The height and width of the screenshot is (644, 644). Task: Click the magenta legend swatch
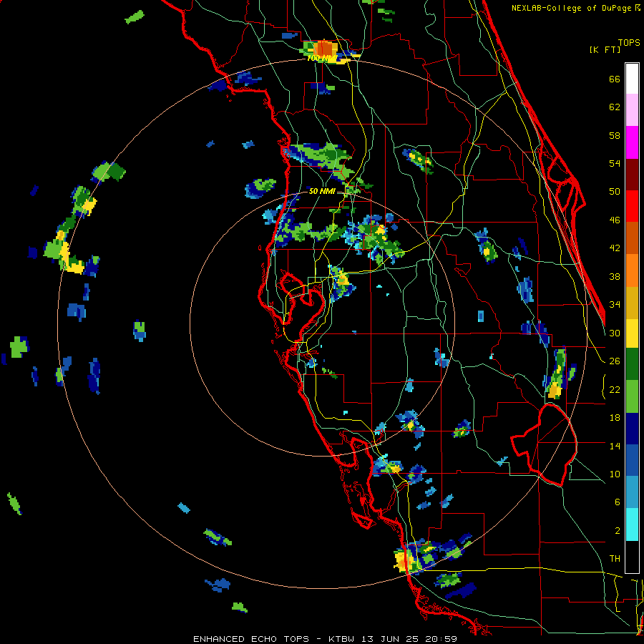[632, 142]
